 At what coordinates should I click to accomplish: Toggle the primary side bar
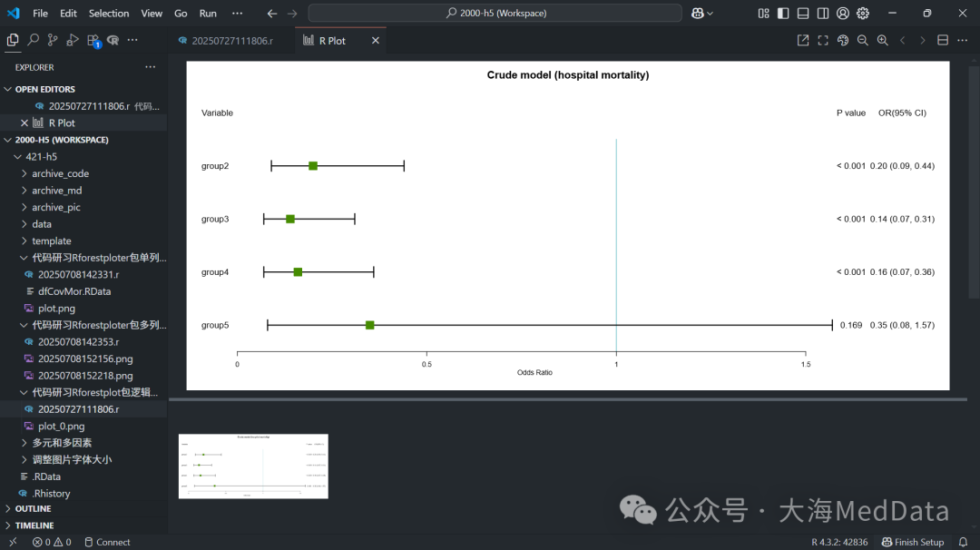(x=783, y=13)
